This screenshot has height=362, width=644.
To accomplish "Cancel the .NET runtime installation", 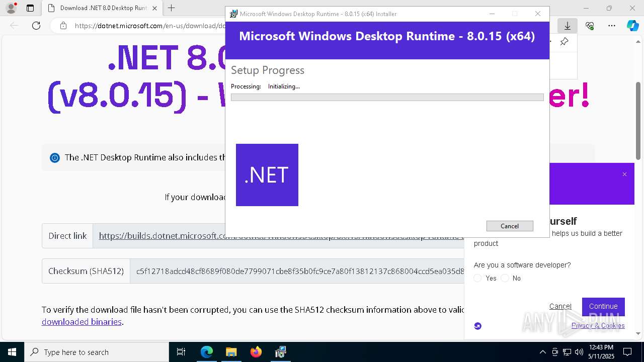I will coord(510,226).
